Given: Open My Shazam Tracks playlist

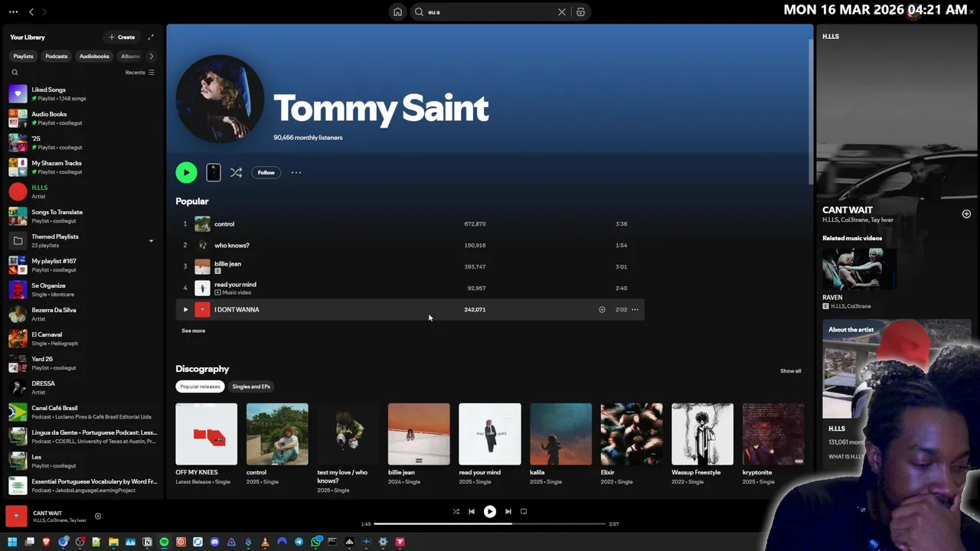Looking at the screenshot, I should click(83, 167).
